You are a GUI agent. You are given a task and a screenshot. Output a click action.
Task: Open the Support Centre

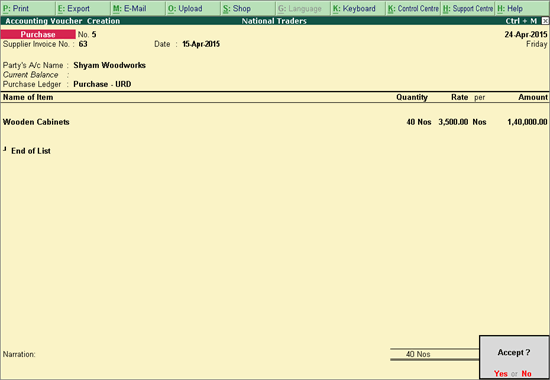(x=468, y=8)
